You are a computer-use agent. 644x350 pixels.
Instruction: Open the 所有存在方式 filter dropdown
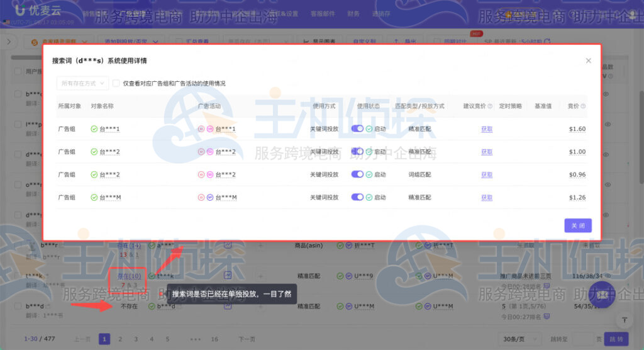click(82, 84)
